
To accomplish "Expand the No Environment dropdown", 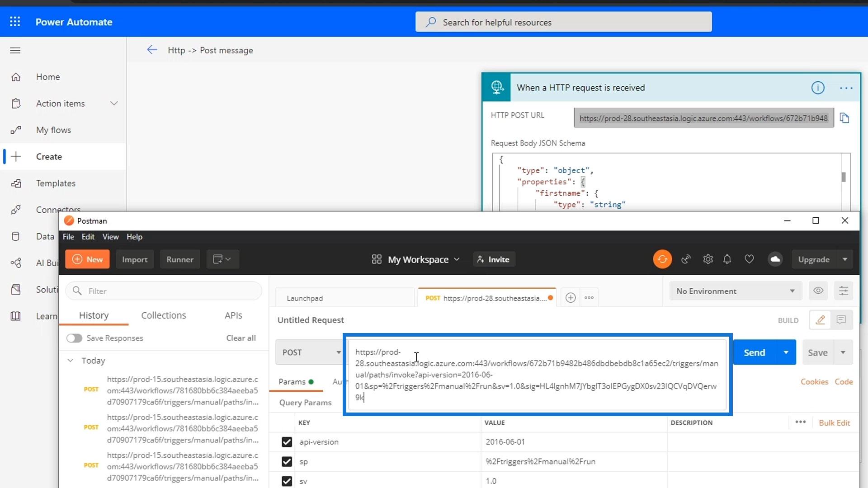I will click(x=735, y=291).
